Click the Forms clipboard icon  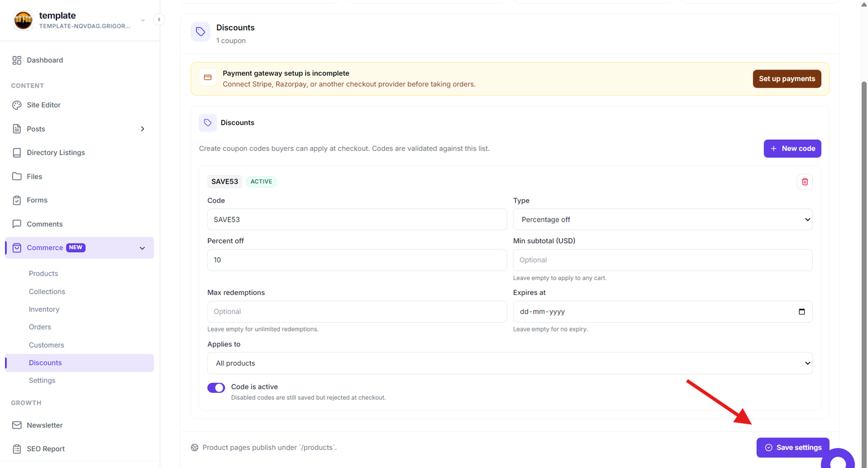[17, 200]
